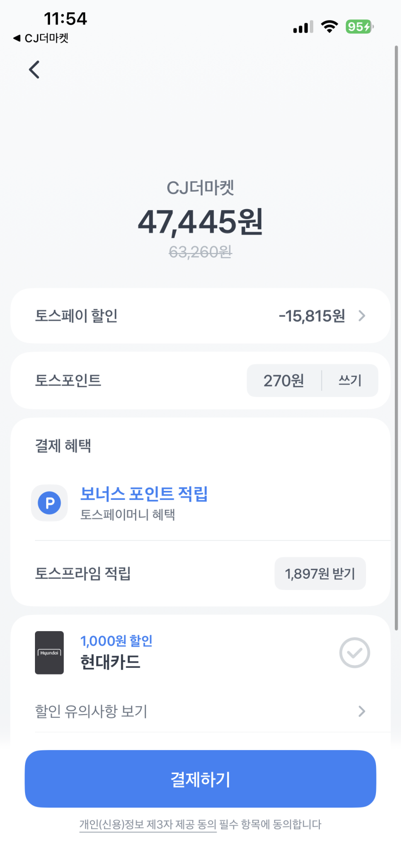
Task: Tap the -15,815원 discount amount
Action: click(312, 316)
